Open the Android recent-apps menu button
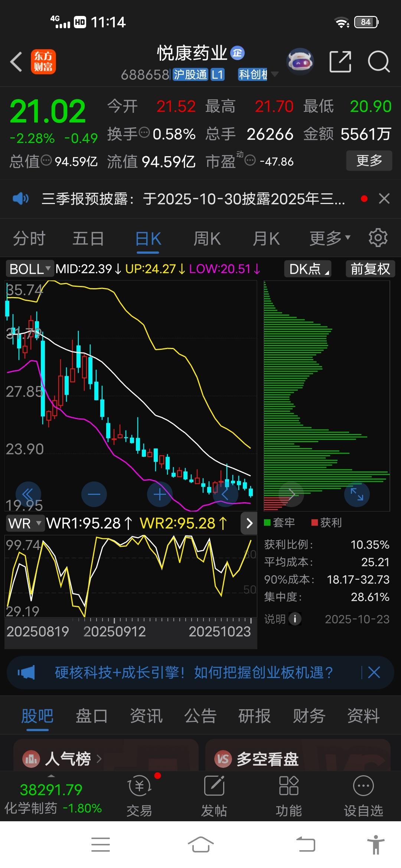Screen dimensions: 401x868 coord(101,845)
